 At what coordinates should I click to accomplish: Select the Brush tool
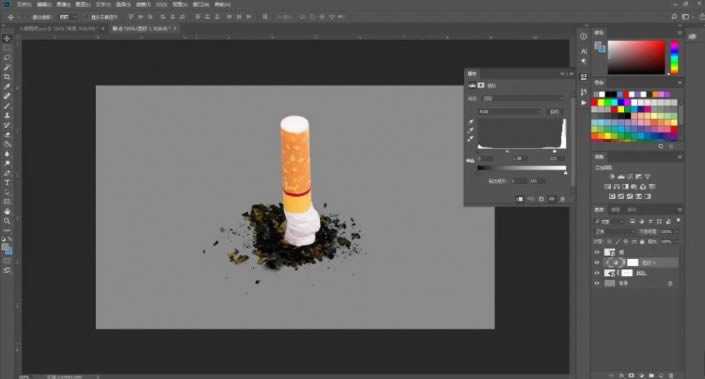(x=7, y=106)
